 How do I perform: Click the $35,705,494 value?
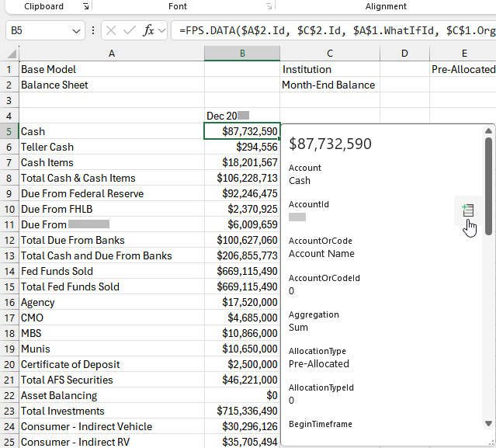(x=250, y=442)
